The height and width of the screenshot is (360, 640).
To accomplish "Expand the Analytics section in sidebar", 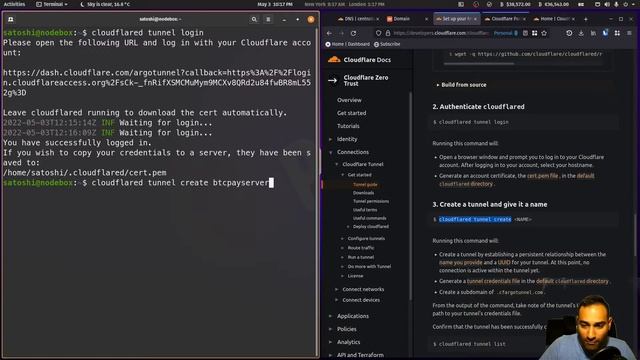I will coord(331,342).
